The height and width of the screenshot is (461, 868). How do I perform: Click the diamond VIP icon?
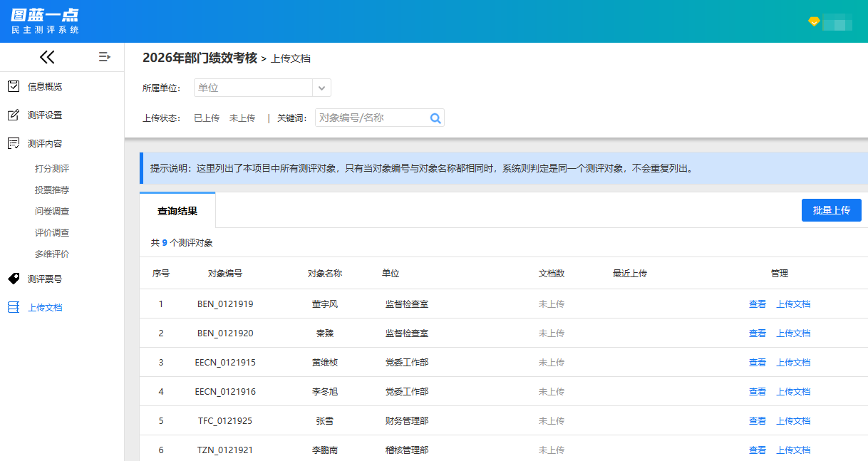point(814,21)
